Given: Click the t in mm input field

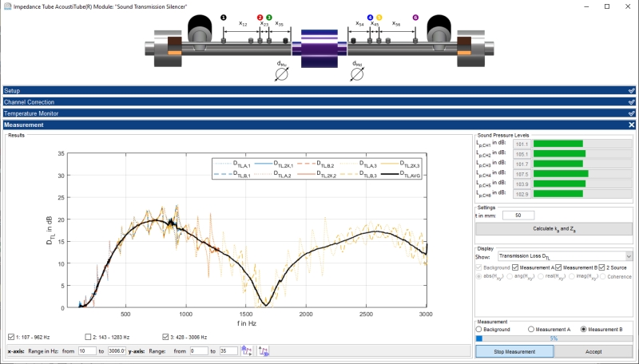Looking at the screenshot, I should pyautogui.click(x=518, y=215).
